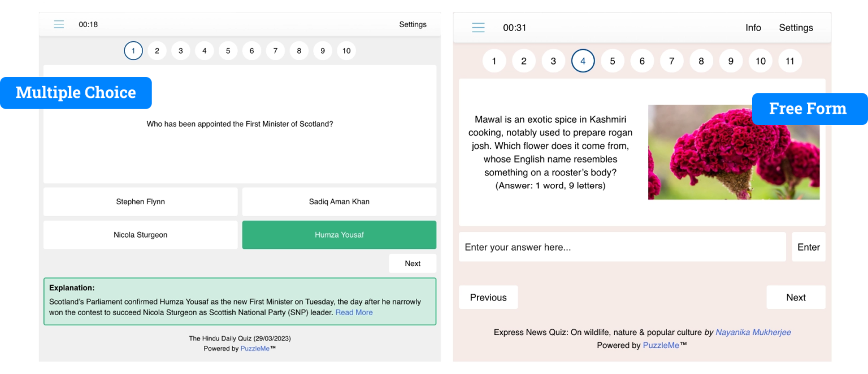This screenshot has height=374, width=868.
Task: Choose Humza Yousaf as the answer
Action: pyautogui.click(x=339, y=235)
